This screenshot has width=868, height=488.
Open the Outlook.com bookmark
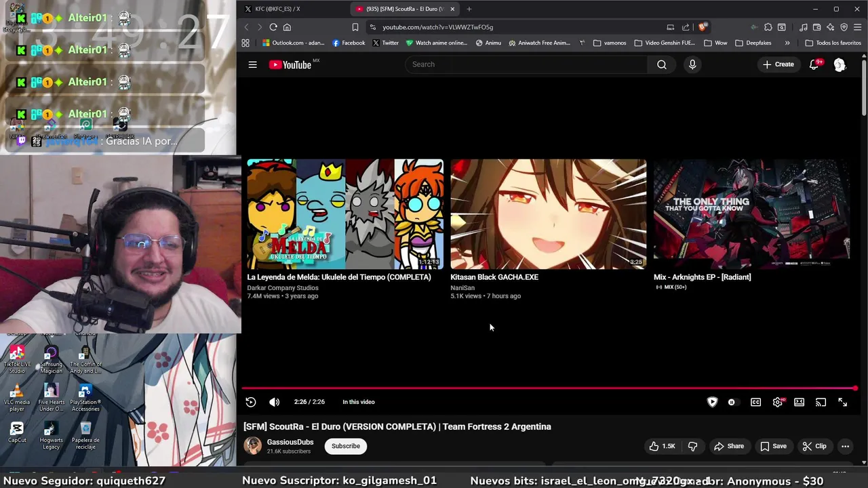[x=294, y=43]
